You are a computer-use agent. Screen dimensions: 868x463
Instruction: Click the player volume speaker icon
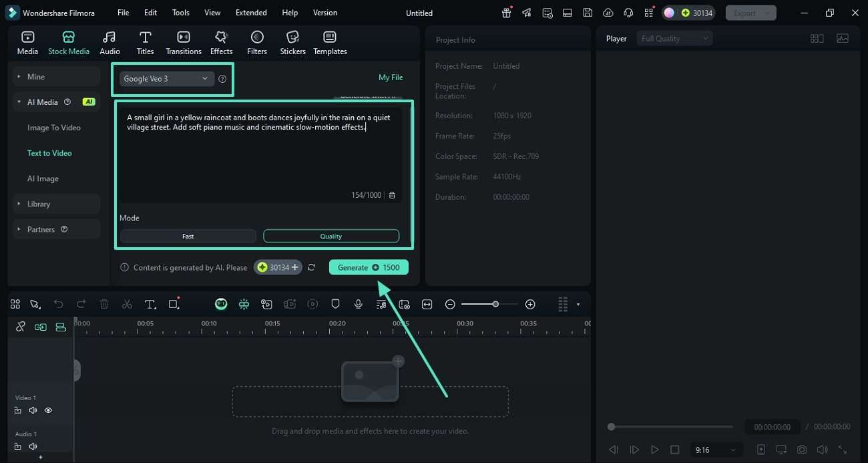point(823,450)
